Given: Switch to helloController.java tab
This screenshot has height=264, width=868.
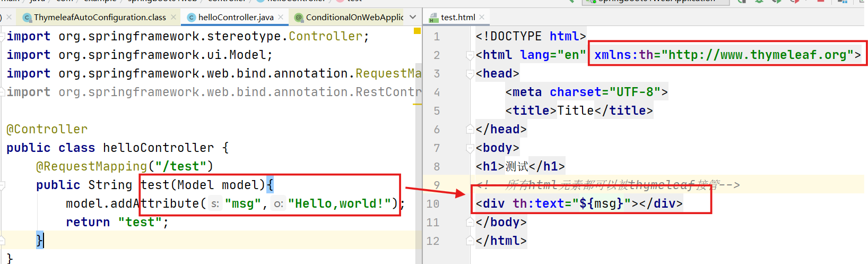Looking at the screenshot, I should coord(236,17).
